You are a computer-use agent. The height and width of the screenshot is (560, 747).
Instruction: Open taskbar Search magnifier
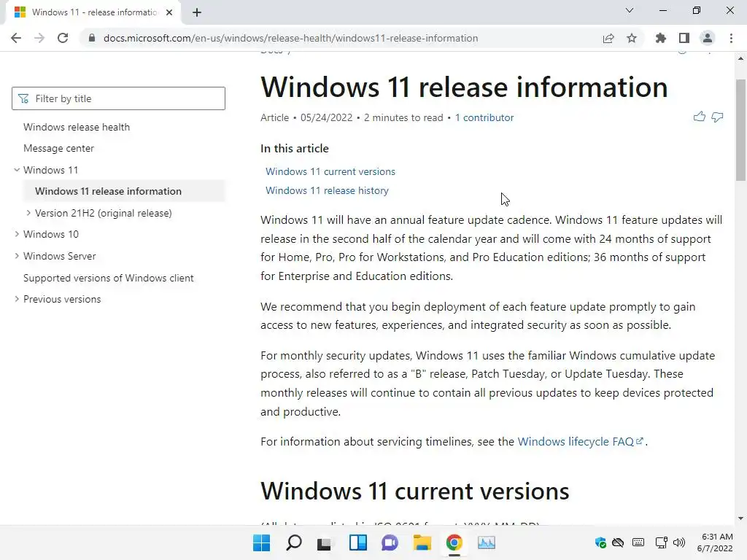pos(294,542)
